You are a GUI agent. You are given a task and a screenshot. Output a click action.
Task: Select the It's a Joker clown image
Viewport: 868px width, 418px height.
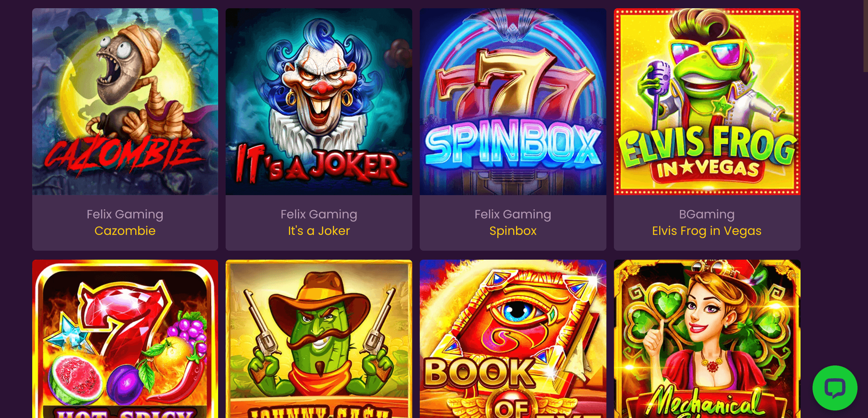click(319, 102)
